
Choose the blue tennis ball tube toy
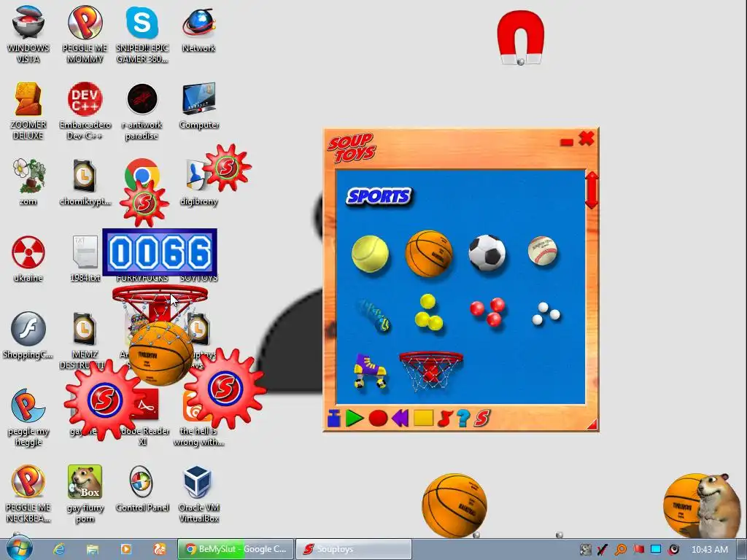coord(374,315)
